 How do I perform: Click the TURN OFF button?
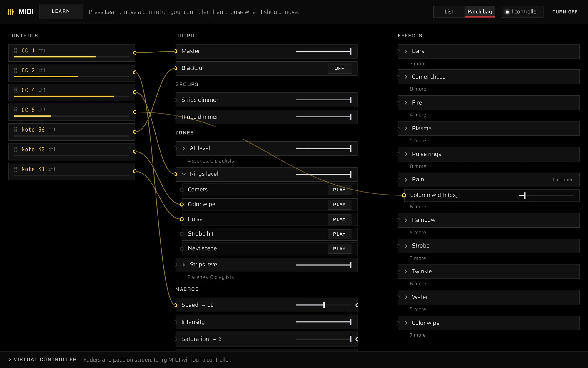565,12
